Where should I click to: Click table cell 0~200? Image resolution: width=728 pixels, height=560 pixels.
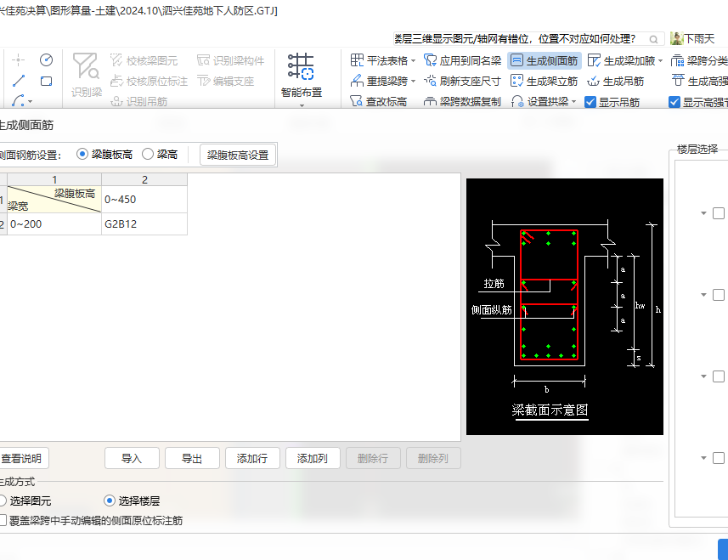(x=54, y=223)
